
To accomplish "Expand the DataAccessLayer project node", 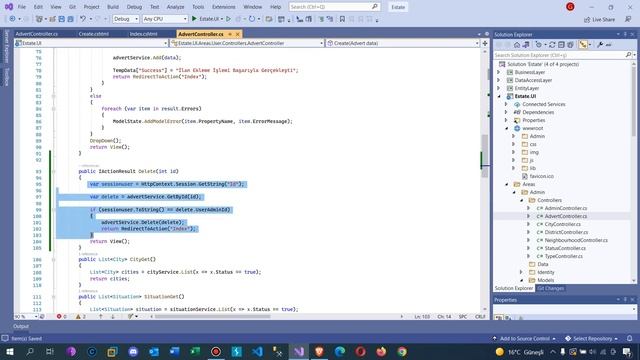I will click(498, 80).
